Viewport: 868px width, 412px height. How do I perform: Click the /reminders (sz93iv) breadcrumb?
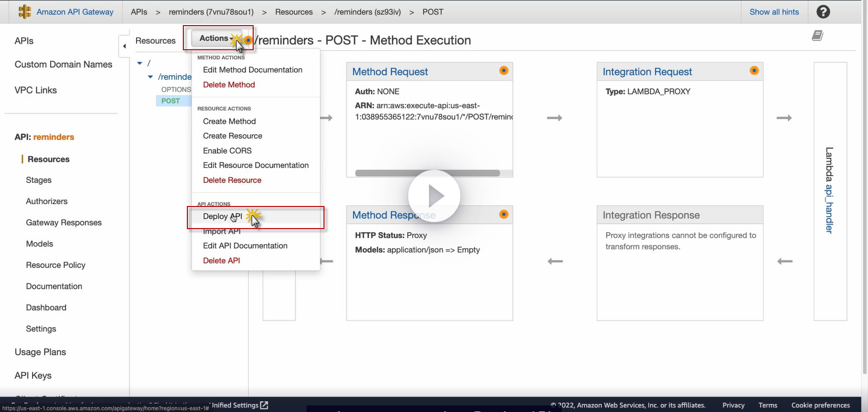368,12
